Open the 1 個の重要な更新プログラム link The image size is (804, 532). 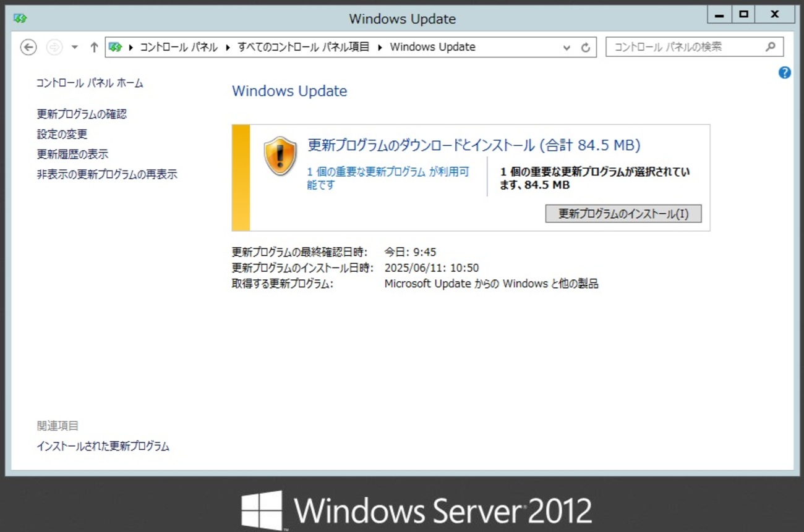point(388,178)
